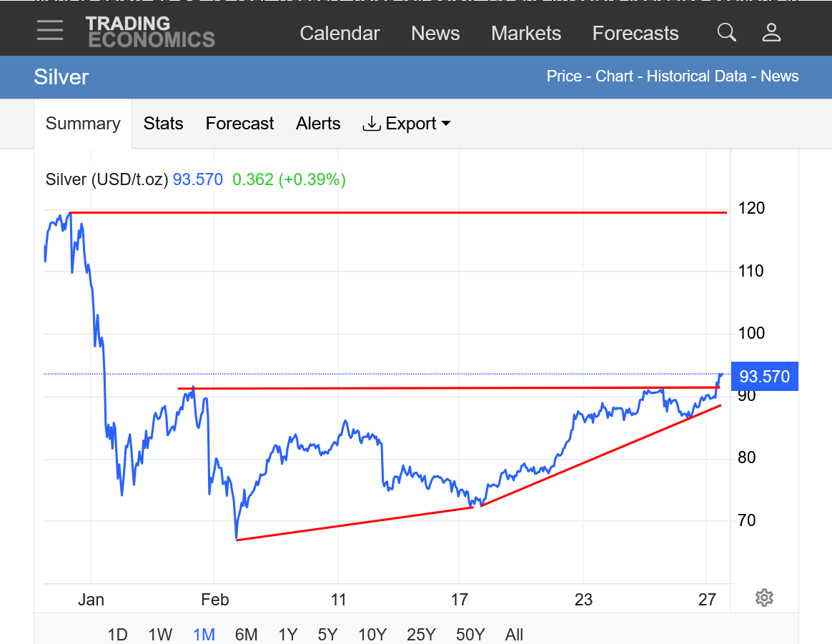Click the 93.570 current price label
The height and width of the screenshot is (644, 832).
(764, 377)
